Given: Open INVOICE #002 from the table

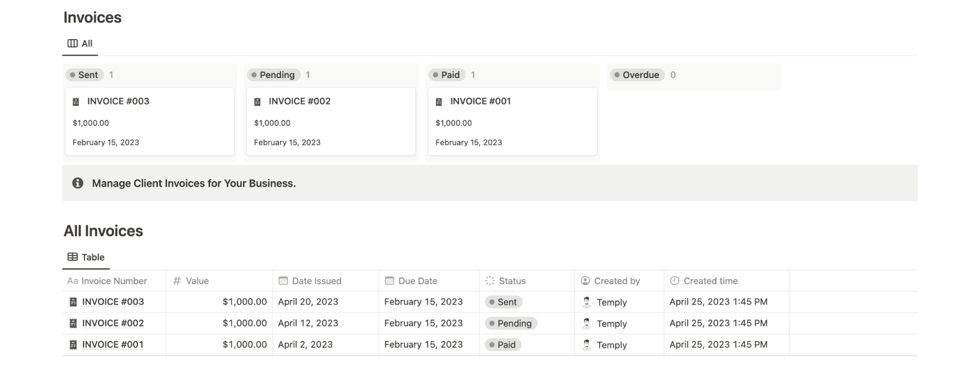Looking at the screenshot, I should click(x=113, y=323).
